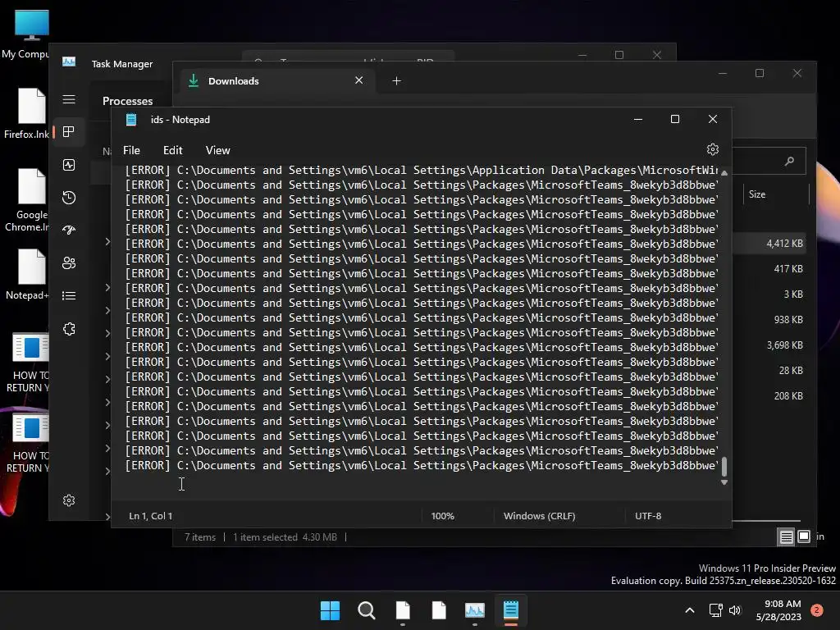
Task: Open the Edit menu in Notepad
Action: click(172, 151)
